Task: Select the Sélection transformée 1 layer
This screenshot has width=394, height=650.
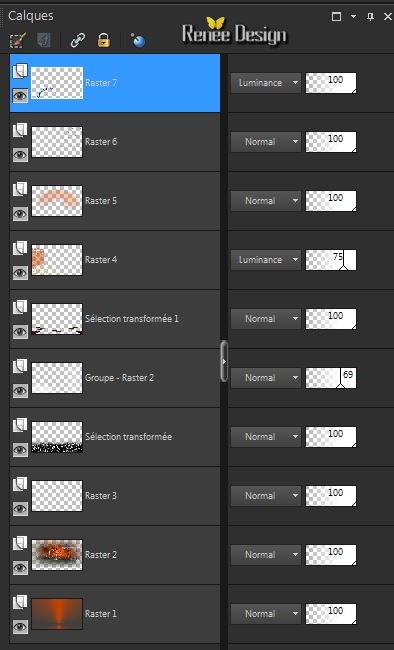Action: coord(115,319)
